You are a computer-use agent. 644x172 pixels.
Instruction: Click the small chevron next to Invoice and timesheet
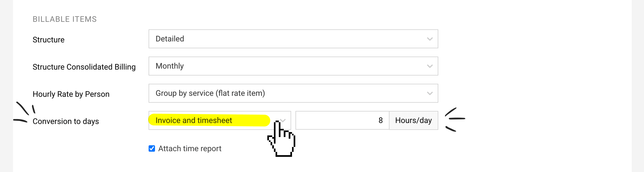click(283, 120)
